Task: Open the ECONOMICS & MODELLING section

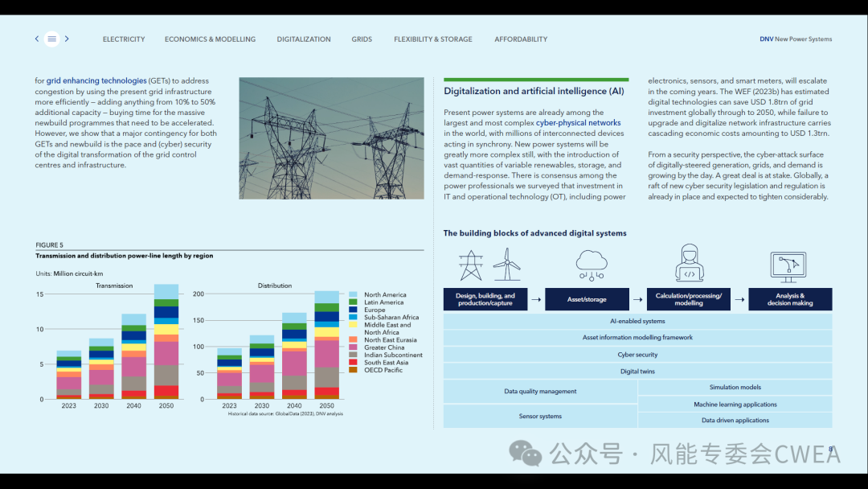Action: tap(210, 39)
